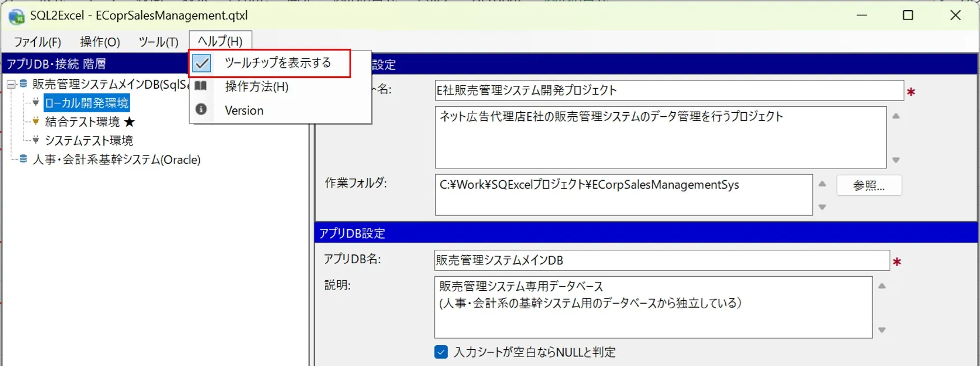The width and height of the screenshot is (980, 366).
Task: Click the 参照... browse button
Action: (x=869, y=186)
